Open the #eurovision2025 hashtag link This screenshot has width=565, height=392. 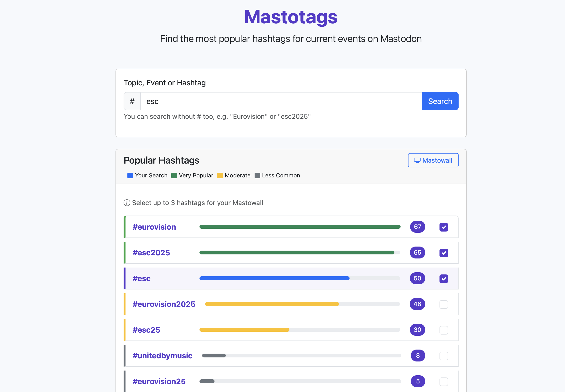(x=164, y=304)
